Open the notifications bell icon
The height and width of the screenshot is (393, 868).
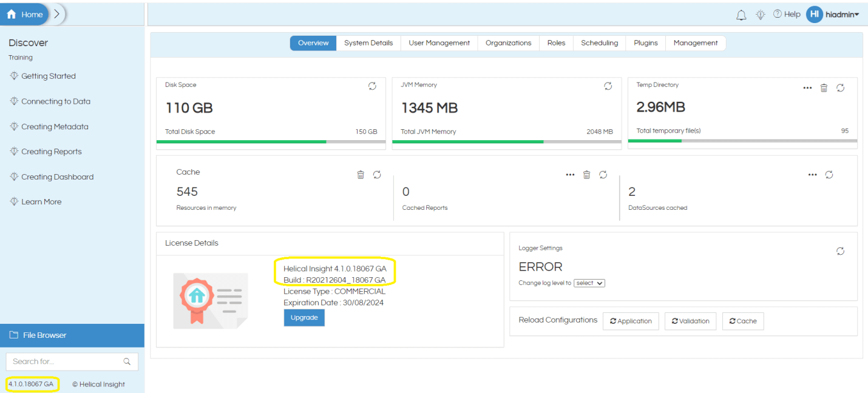pos(741,15)
